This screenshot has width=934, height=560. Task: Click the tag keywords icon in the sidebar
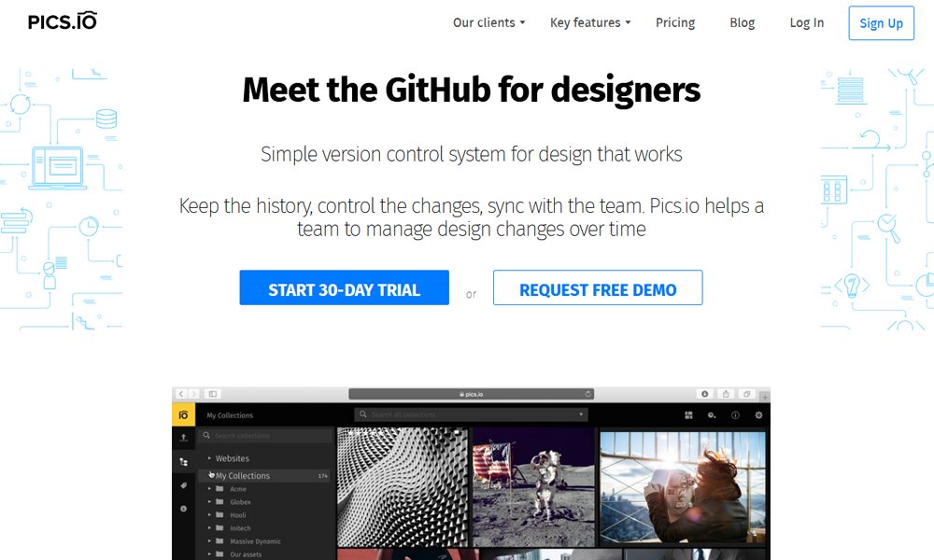[183, 485]
